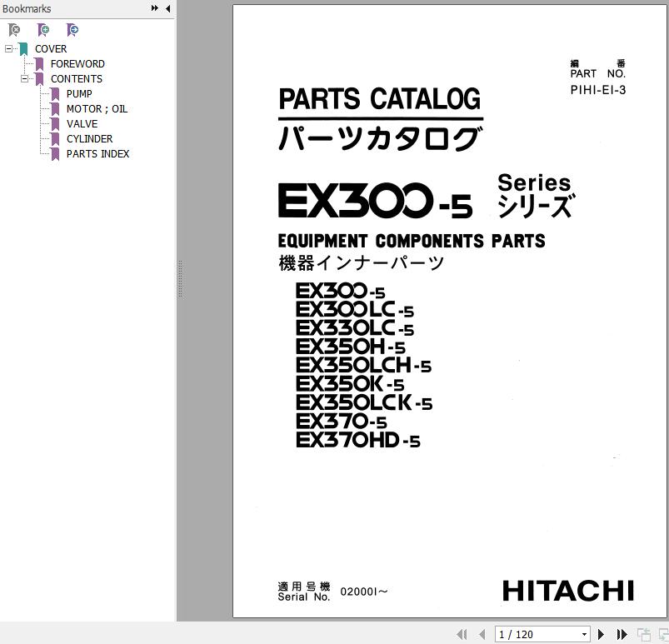
Task: Open the COVER bookmark
Action: click(x=51, y=48)
